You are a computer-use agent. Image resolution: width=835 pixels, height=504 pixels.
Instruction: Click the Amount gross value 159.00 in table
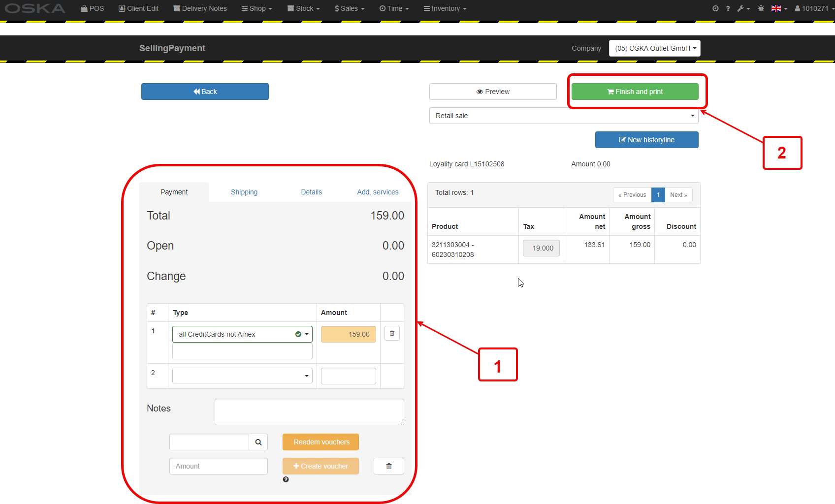(x=640, y=245)
